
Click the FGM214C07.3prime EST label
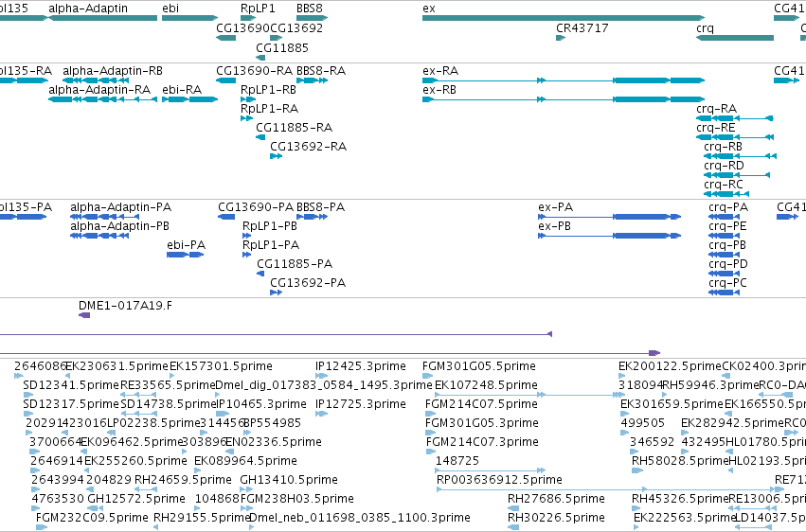(x=483, y=443)
